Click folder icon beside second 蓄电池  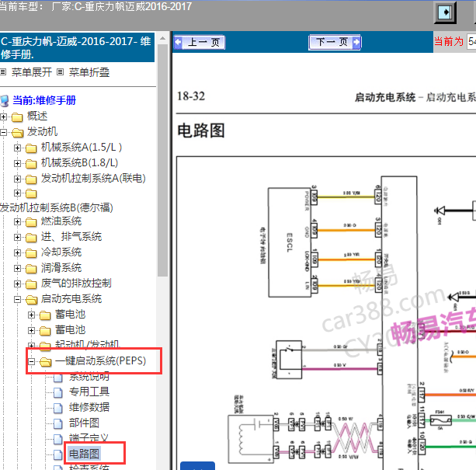tap(45, 330)
